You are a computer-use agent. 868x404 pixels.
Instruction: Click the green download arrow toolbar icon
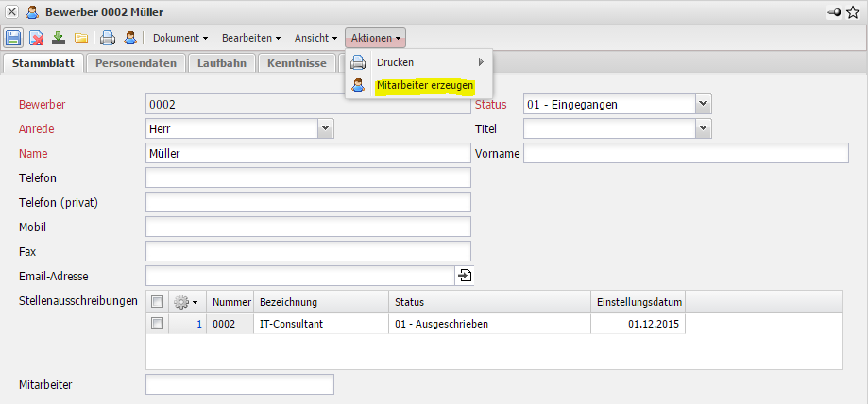[59, 39]
